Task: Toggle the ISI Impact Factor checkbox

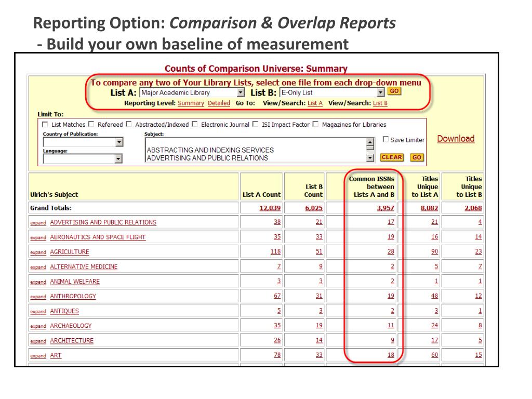Action: point(256,124)
